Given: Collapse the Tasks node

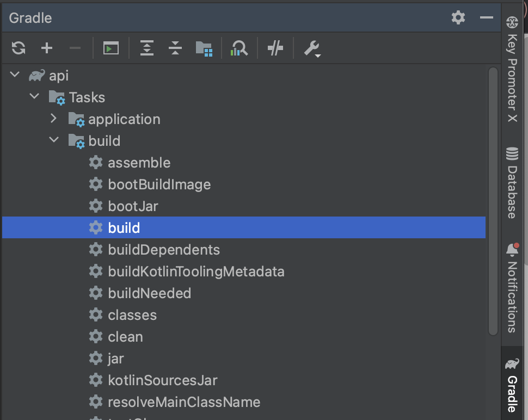Looking at the screenshot, I should [x=34, y=96].
